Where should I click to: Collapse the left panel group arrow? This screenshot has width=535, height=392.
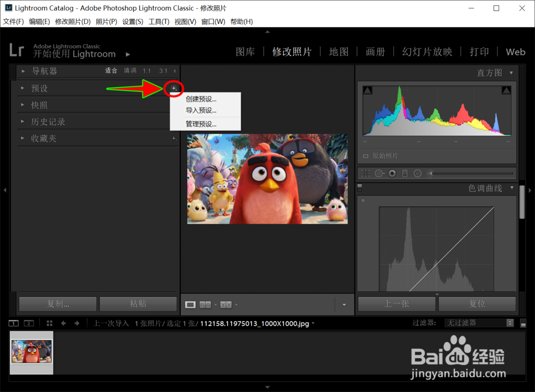[5, 190]
